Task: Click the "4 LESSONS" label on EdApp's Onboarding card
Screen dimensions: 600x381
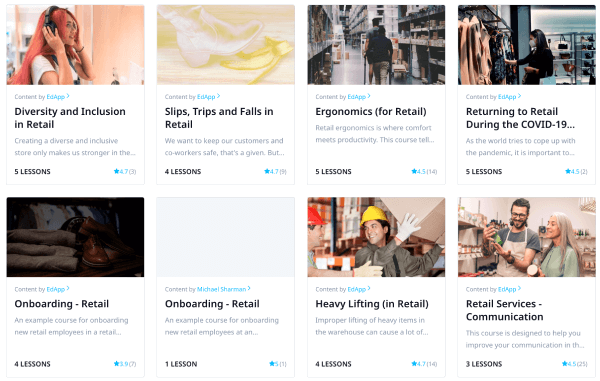Action: pyautogui.click(x=33, y=364)
